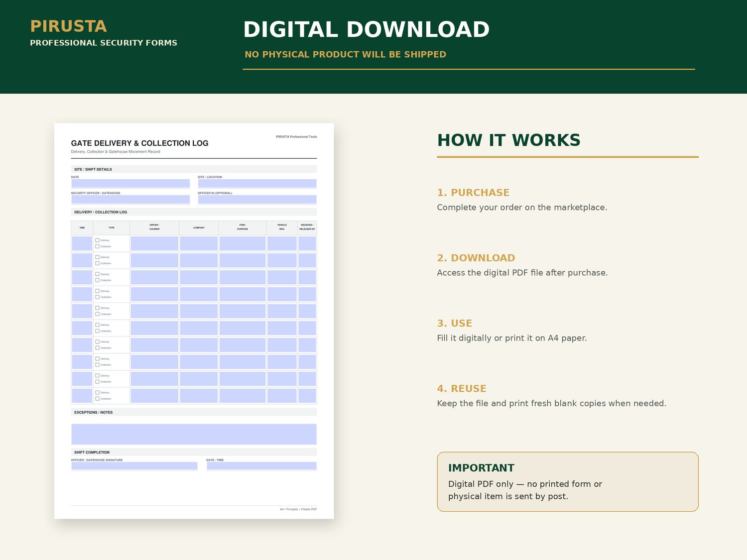Screen dimensions: 747x560
Task: Click the Gate Delivery & Collection Log form preview title
Action: [139, 143]
